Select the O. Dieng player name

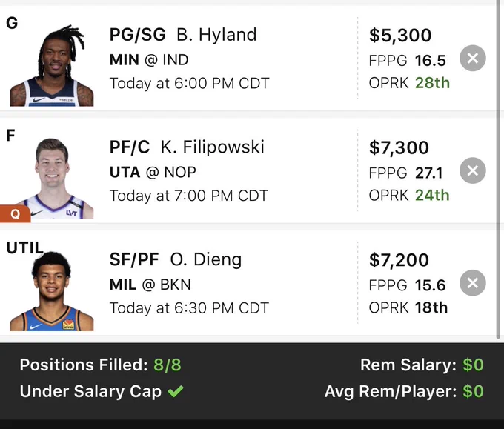pos(206,259)
